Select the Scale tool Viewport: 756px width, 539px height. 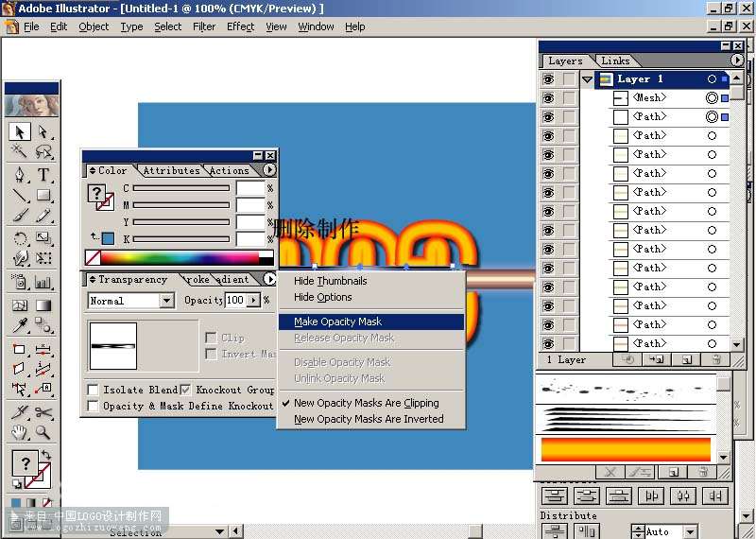pyautogui.click(x=43, y=238)
